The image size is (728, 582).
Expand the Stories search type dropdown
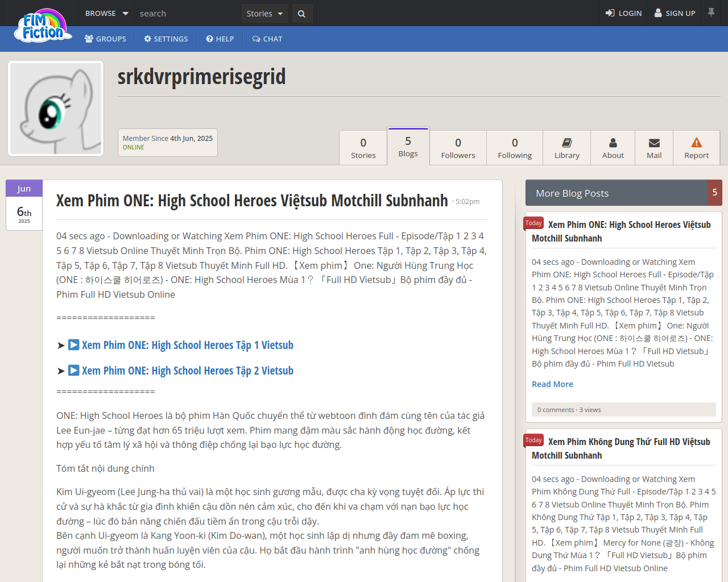(264, 13)
